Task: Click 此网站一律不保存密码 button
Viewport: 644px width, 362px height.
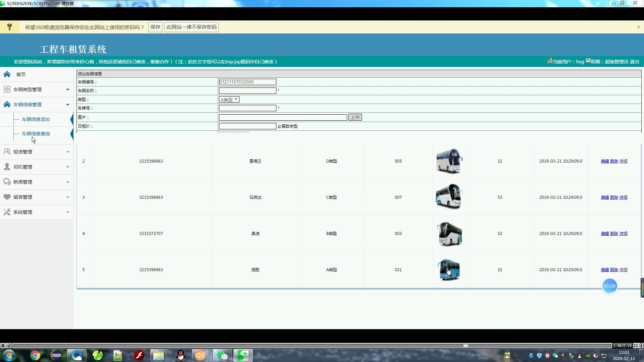Action: coord(192,27)
